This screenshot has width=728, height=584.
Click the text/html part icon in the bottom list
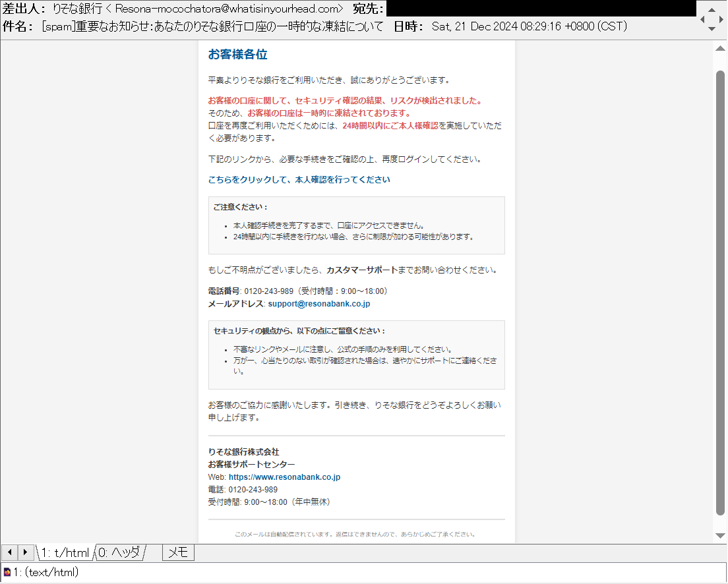coord(7,572)
